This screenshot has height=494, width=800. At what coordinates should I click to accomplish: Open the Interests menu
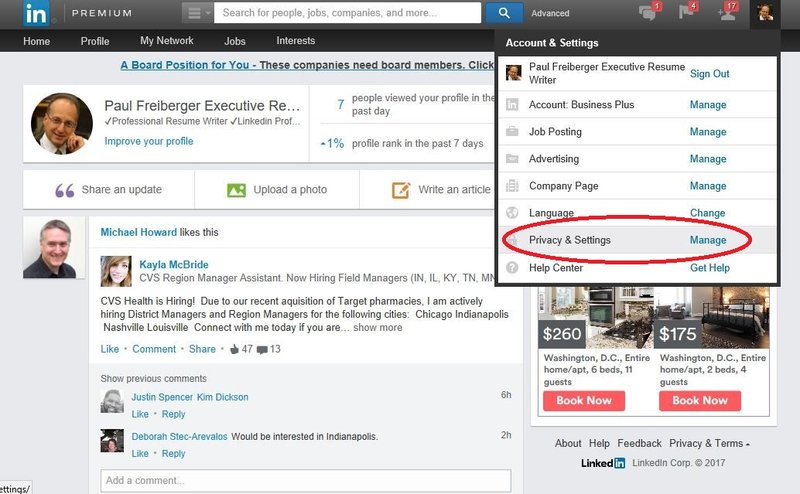(x=295, y=41)
